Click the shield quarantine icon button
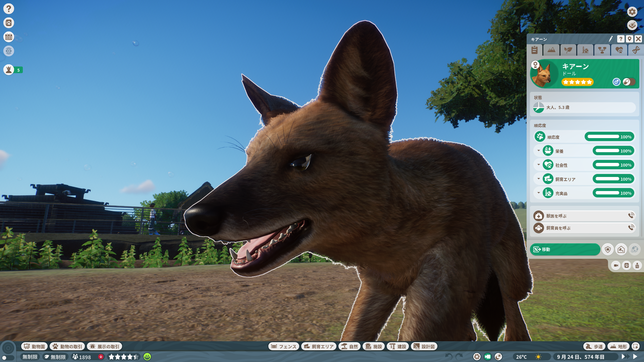This screenshot has width=644, height=362. click(x=608, y=249)
